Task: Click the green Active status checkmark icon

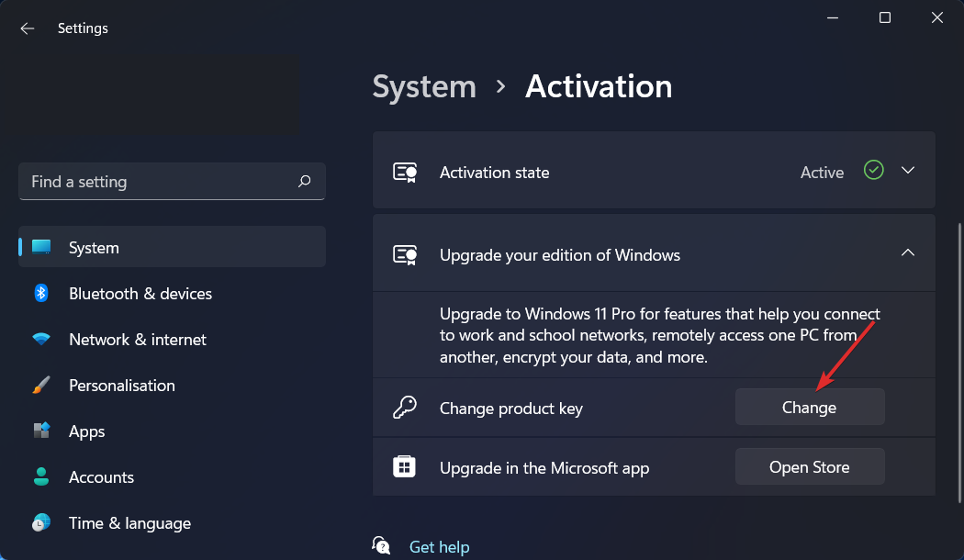Action: pyautogui.click(x=873, y=170)
